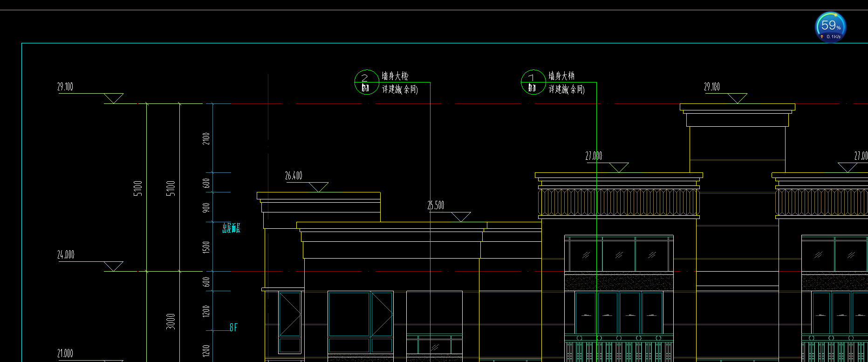This screenshot has width=868, height=362.
Task: Select the 900 dimension text
Action: (x=206, y=207)
